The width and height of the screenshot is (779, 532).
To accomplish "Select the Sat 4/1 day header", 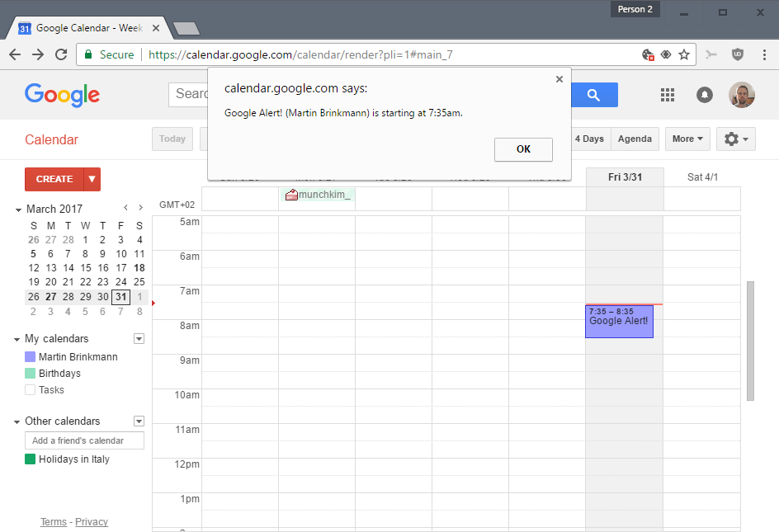I will 702,177.
